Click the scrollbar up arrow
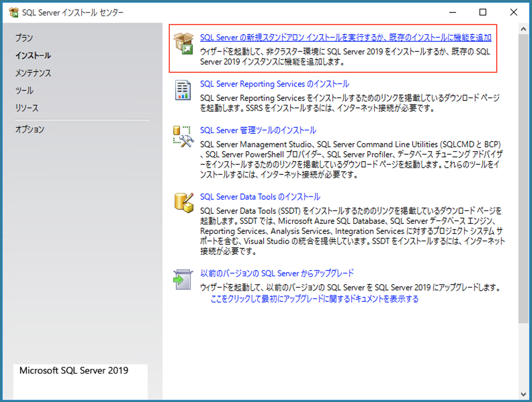 (523, 29)
